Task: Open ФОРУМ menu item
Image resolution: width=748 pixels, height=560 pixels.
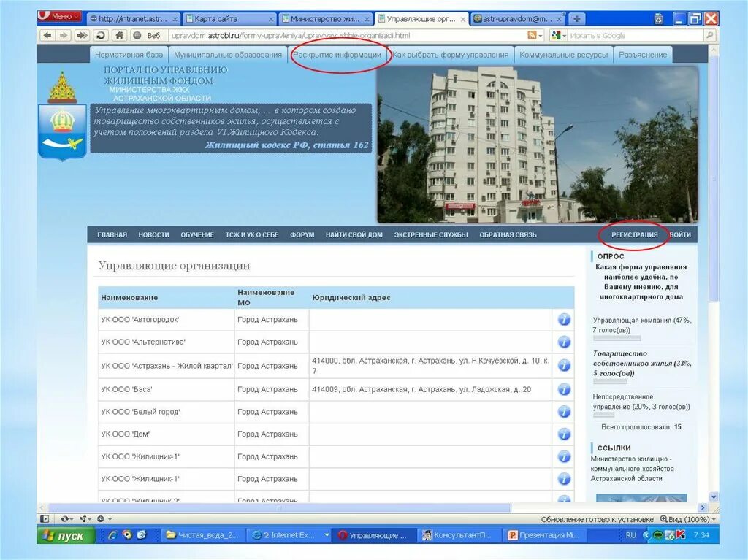Action: click(302, 234)
